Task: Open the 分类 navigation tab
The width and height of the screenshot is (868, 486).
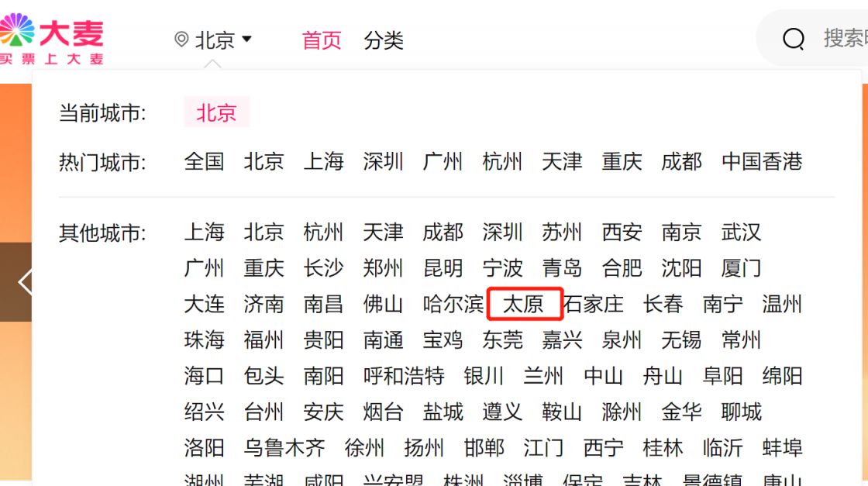Action: point(384,40)
